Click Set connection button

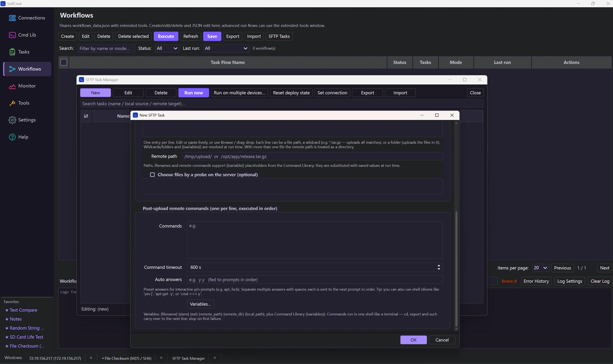tap(332, 93)
